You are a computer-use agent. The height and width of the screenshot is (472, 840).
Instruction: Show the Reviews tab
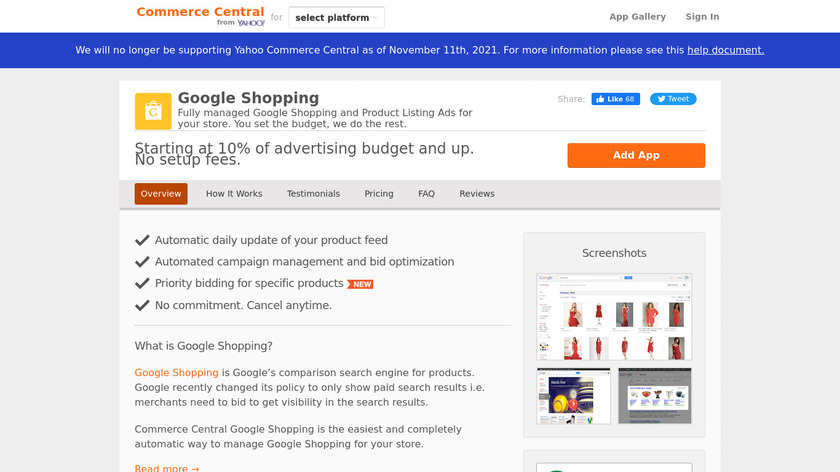[477, 194]
